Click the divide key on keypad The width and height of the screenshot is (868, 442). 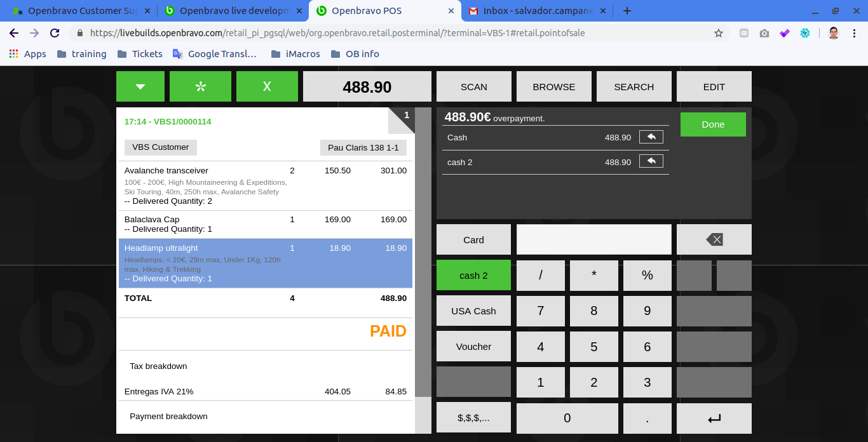(541, 275)
